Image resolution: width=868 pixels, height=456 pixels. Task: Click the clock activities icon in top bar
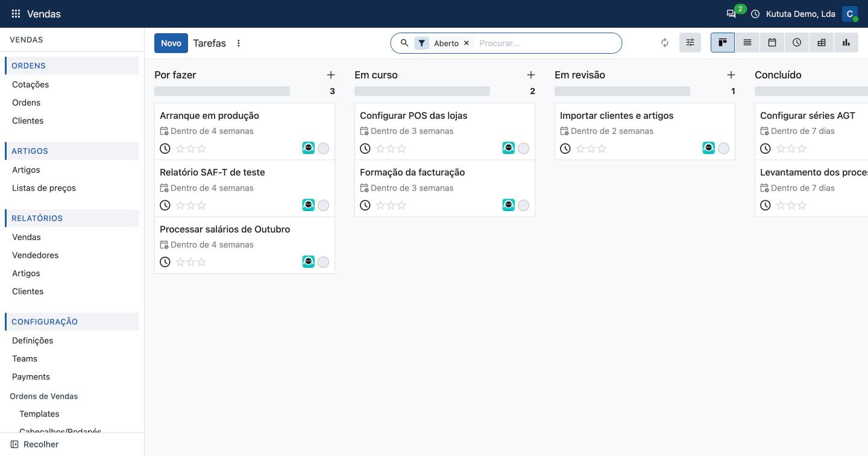(755, 14)
